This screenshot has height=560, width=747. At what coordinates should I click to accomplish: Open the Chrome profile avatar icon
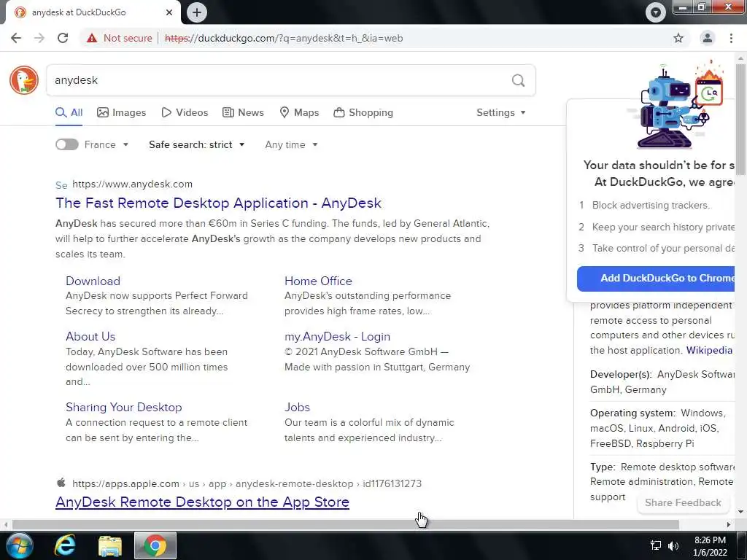point(708,38)
